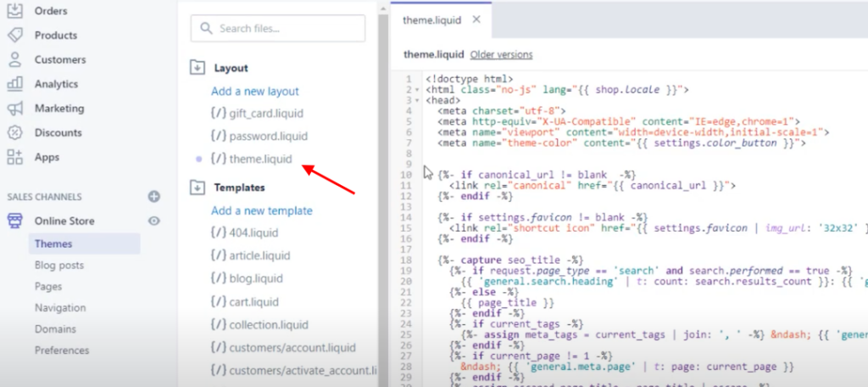Open Domains settings

pos(55,328)
